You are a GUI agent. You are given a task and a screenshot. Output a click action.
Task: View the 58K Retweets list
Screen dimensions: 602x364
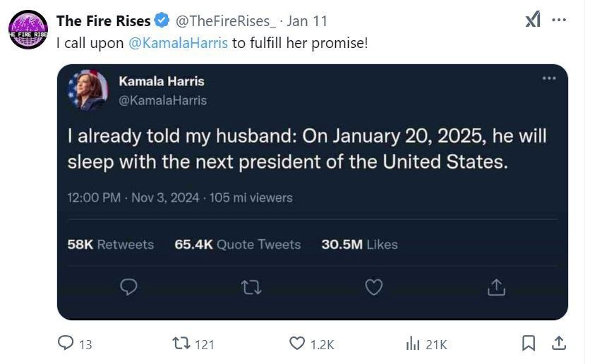(x=110, y=244)
